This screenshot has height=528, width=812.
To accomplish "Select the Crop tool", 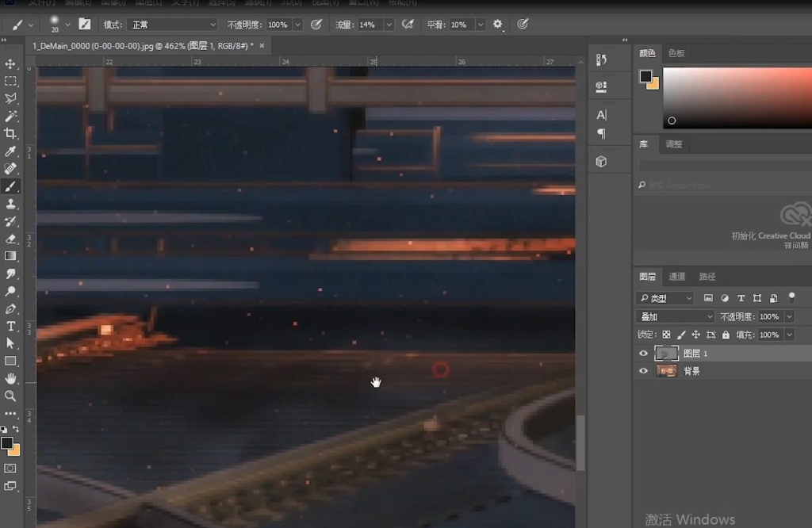I will [10, 133].
